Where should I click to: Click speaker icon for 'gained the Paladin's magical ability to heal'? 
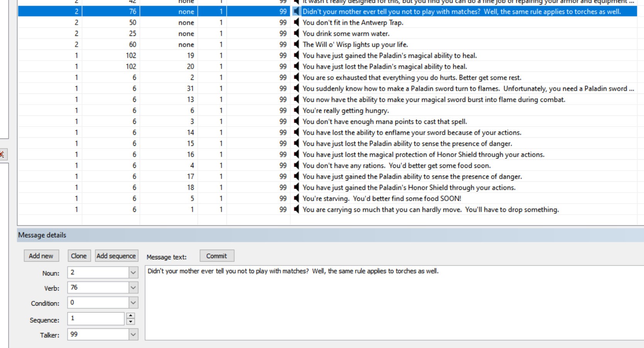point(296,56)
